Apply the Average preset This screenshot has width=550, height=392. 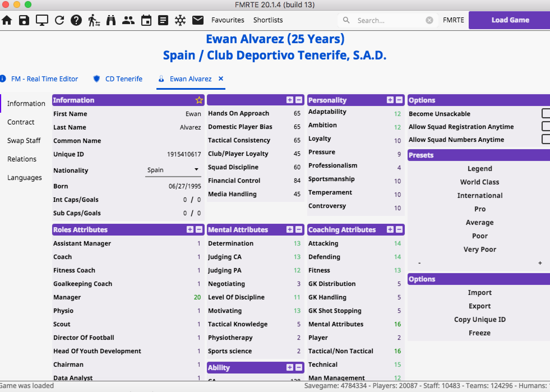click(x=480, y=222)
